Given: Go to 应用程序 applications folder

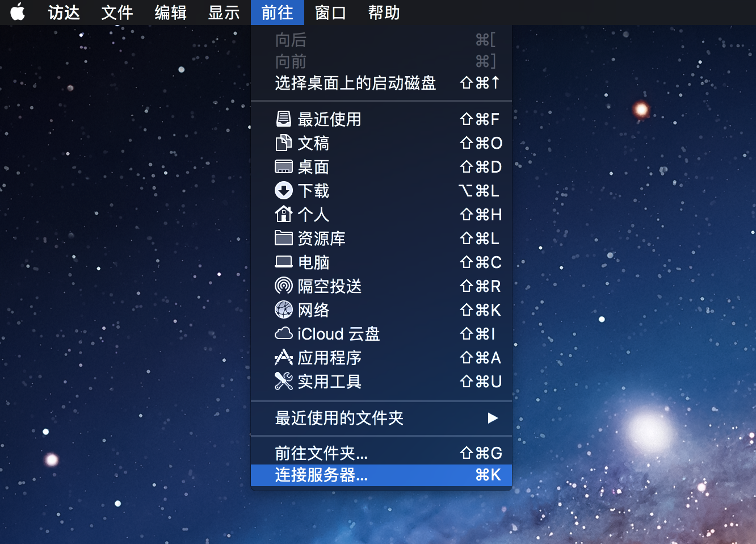Looking at the screenshot, I should tap(381, 357).
